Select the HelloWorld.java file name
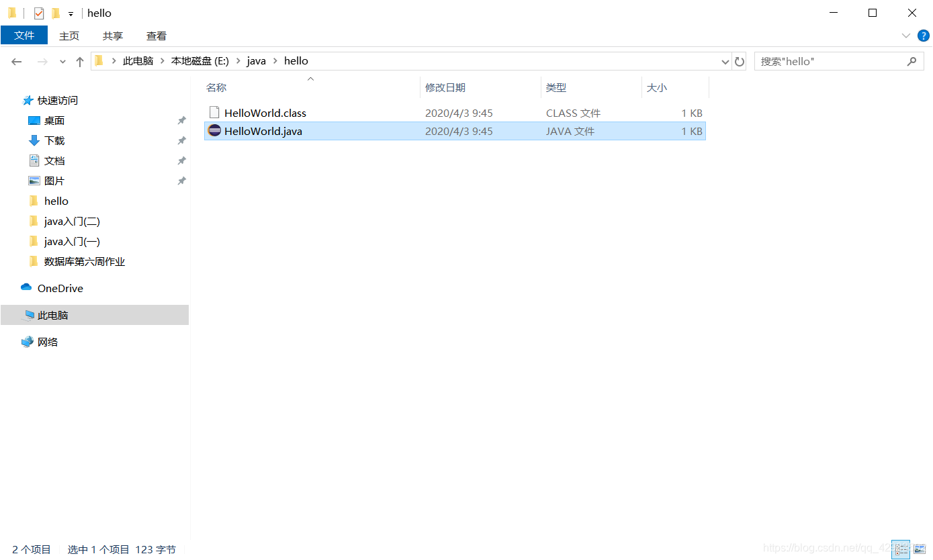The image size is (933, 560). tap(263, 131)
